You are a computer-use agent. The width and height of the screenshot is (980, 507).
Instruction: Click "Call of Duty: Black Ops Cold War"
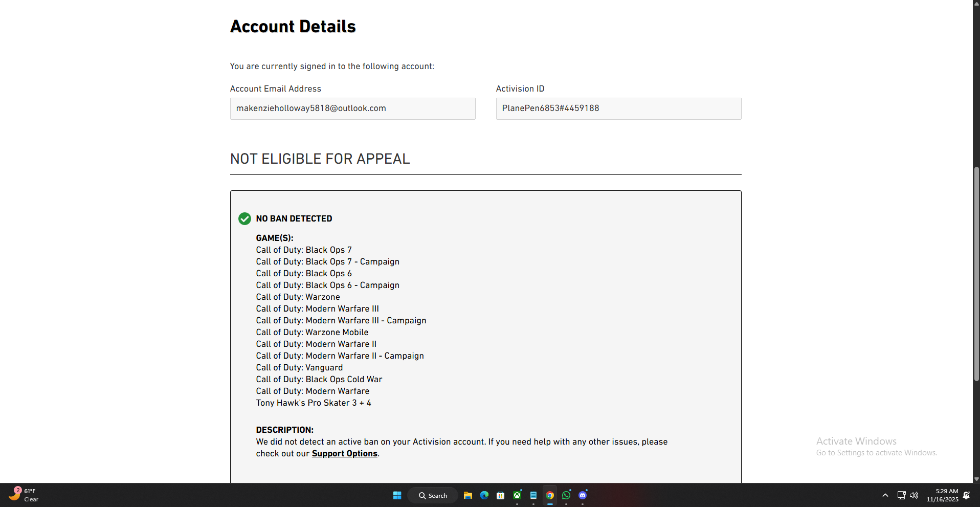319,379
